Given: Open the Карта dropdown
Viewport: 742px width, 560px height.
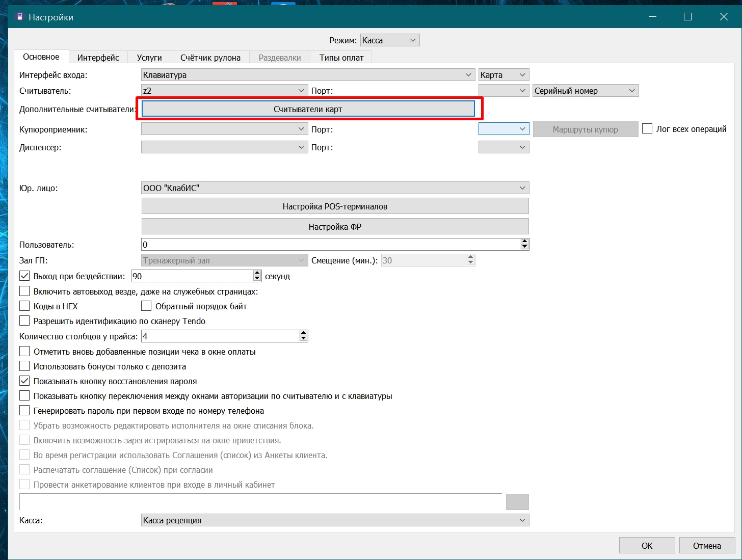Looking at the screenshot, I should [503, 75].
